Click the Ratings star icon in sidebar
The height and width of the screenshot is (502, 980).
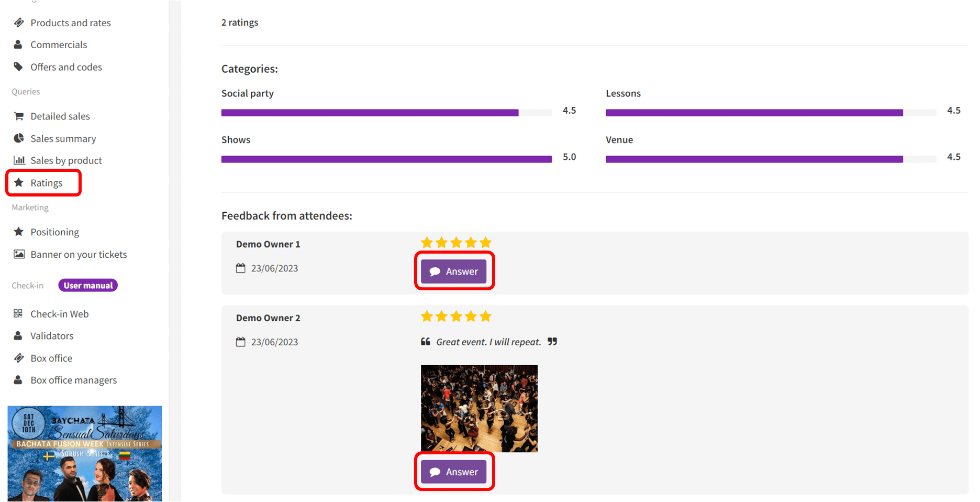point(19,182)
